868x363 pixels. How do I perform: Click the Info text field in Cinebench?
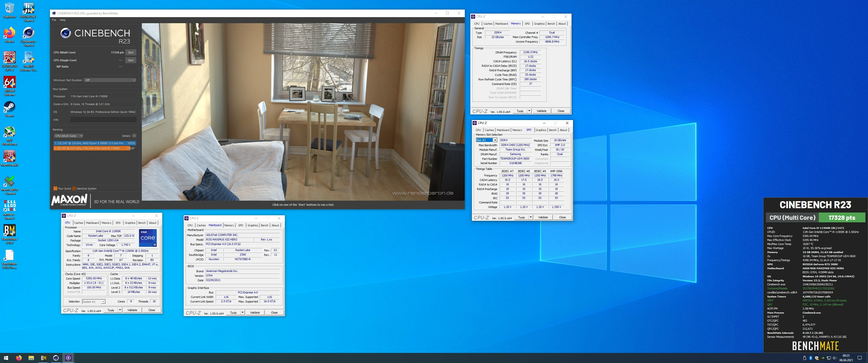[103, 119]
